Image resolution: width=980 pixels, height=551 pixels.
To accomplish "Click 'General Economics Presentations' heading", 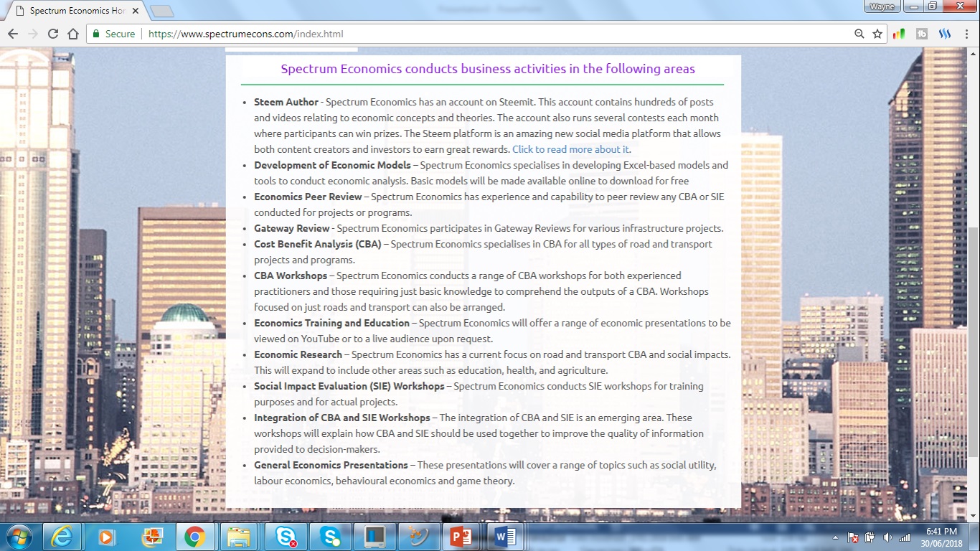I will (331, 465).
